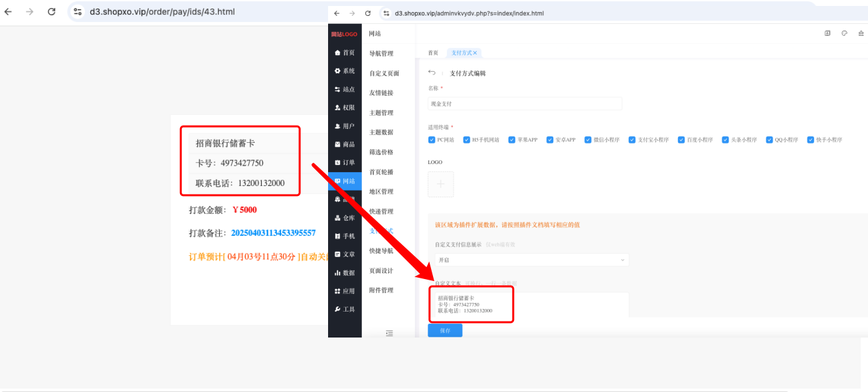The image size is (868, 392).
Task: Open 页面设计 in the submenu
Action: pyautogui.click(x=381, y=270)
